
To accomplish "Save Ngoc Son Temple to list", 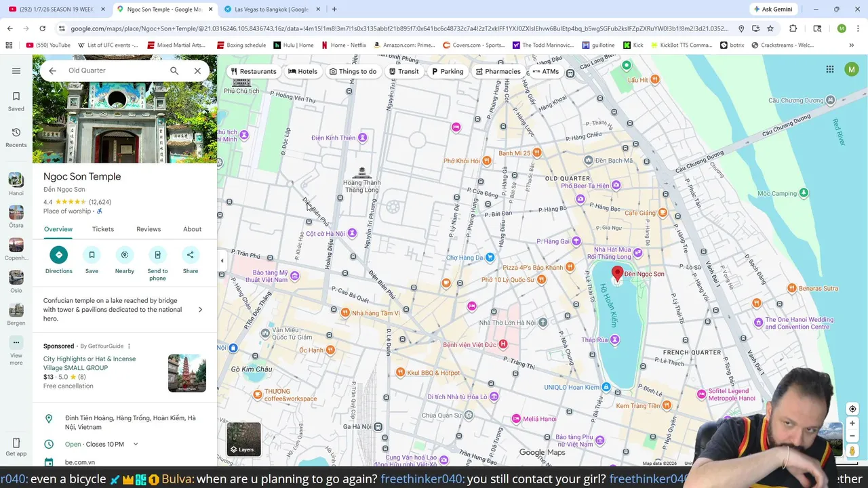I will (92, 260).
